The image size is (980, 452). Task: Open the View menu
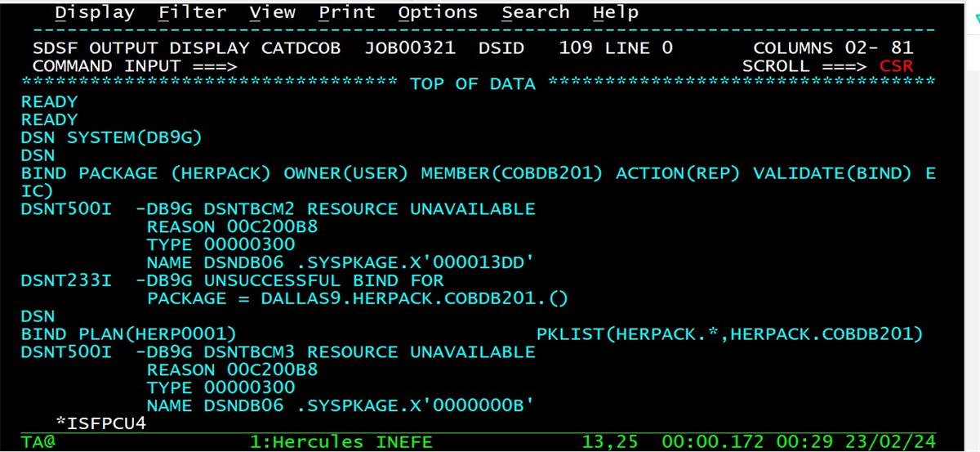[272, 12]
